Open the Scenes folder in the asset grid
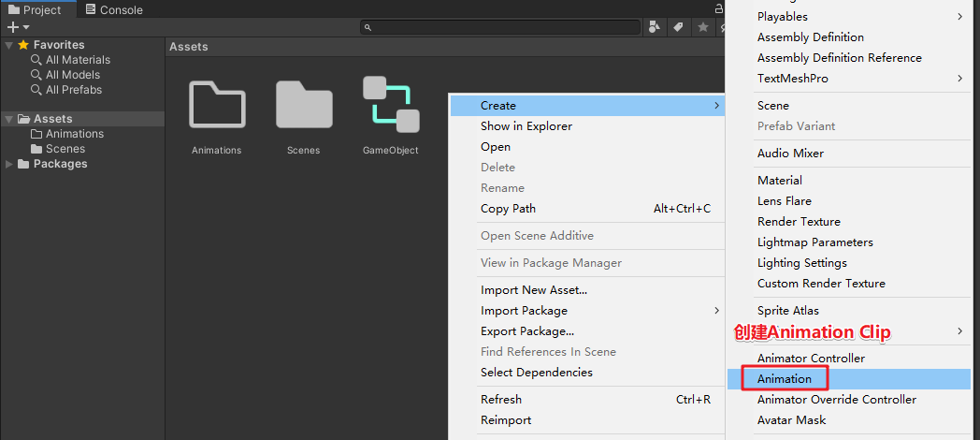 304,104
